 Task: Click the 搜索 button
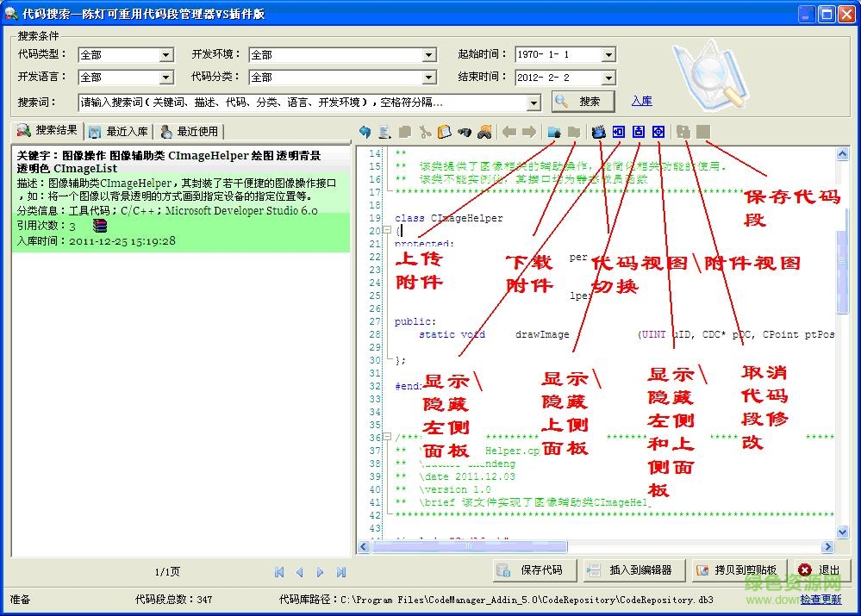tap(583, 102)
